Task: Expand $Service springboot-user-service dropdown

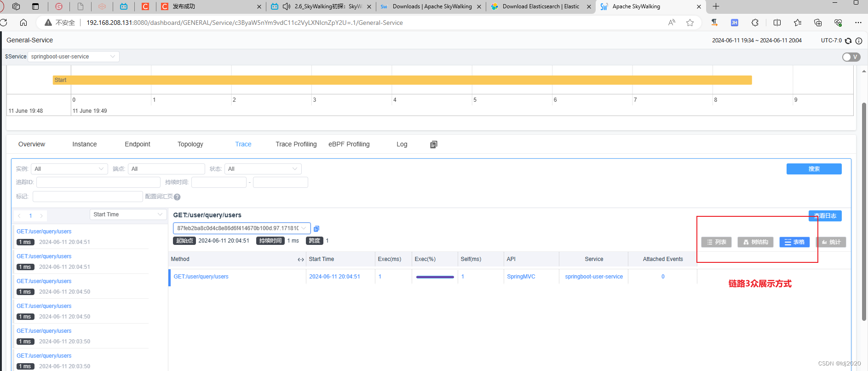Action: 73,57
